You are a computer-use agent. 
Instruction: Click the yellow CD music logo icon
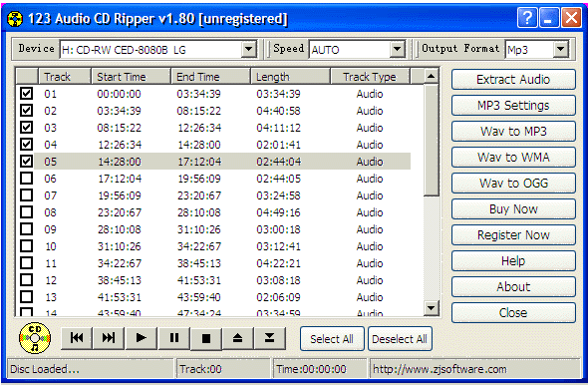coord(35,338)
